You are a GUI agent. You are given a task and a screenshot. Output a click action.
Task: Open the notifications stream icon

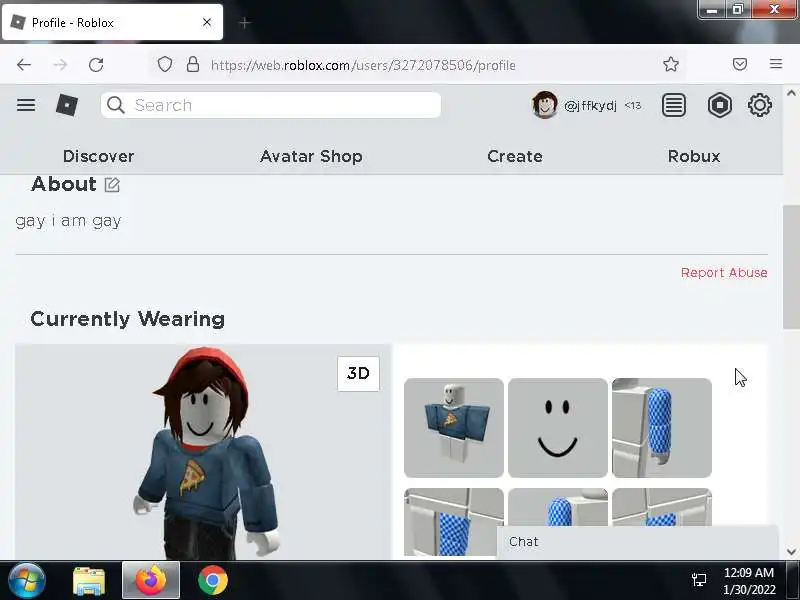coord(673,105)
